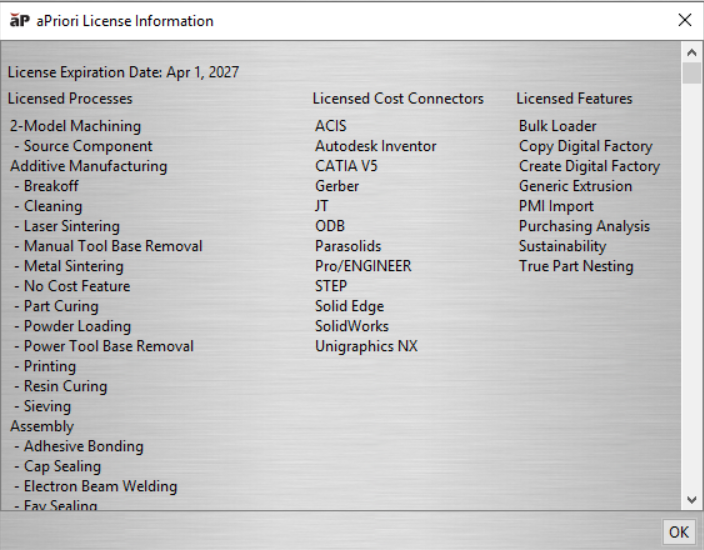Click the 2-Model Machining entry
This screenshot has width=704, height=550.
pyautogui.click(x=75, y=126)
